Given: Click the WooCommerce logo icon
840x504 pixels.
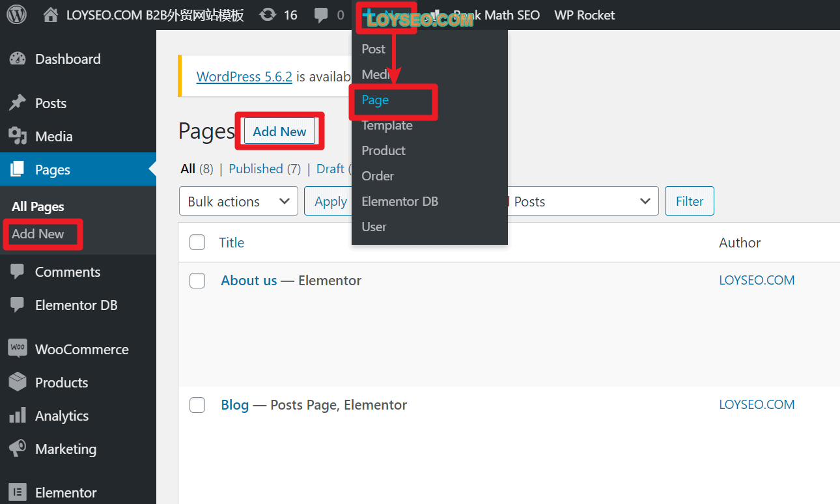Looking at the screenshot, I should point(18,348).
